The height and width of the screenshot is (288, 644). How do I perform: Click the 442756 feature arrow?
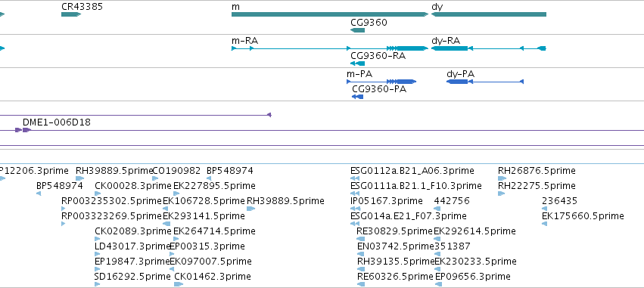click(x=437, y=209)
